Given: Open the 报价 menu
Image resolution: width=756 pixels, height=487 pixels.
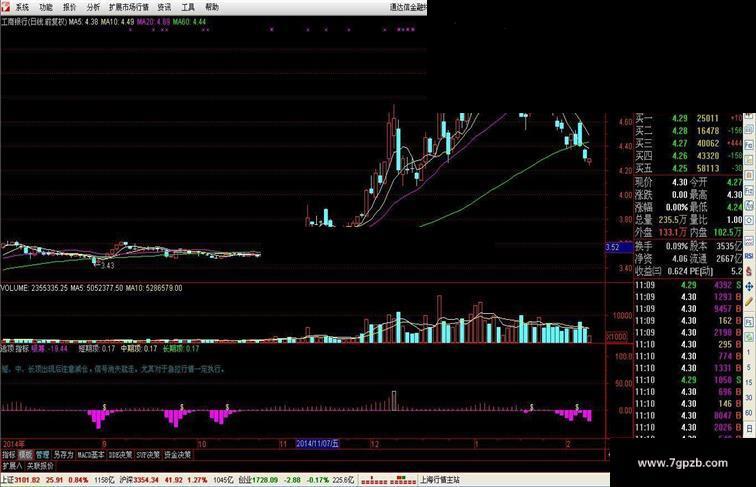Looking at the screenshot, I should 69,7.
